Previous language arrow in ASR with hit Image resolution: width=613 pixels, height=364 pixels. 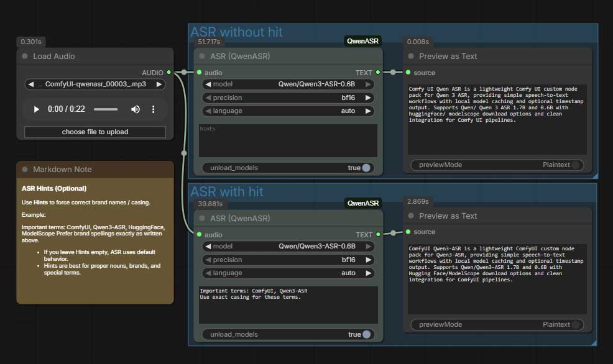coord(208,273)
